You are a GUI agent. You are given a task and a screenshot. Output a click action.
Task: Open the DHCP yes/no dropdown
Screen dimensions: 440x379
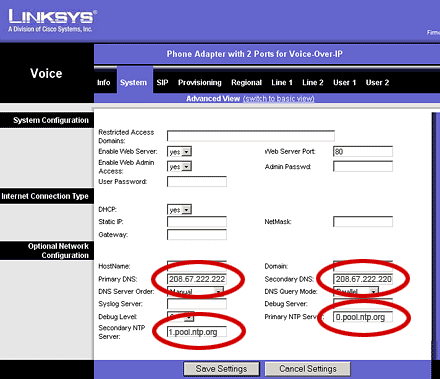tap(179, 210)
